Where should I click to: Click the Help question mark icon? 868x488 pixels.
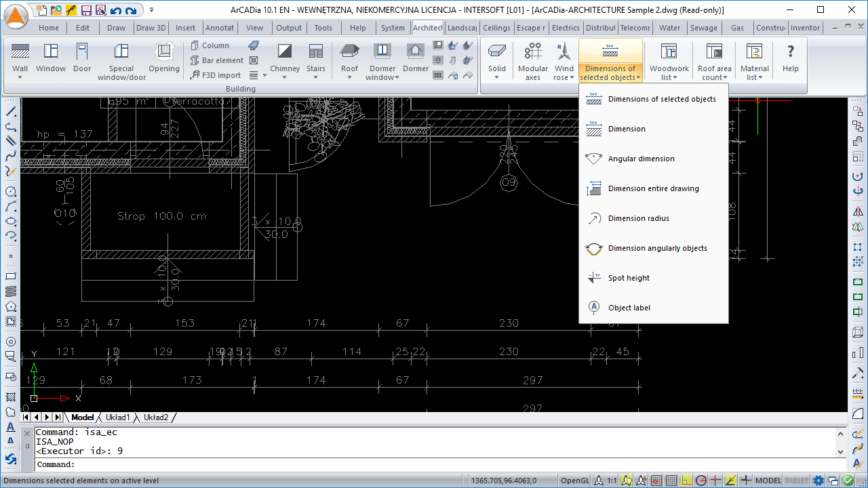click(790, 52)
